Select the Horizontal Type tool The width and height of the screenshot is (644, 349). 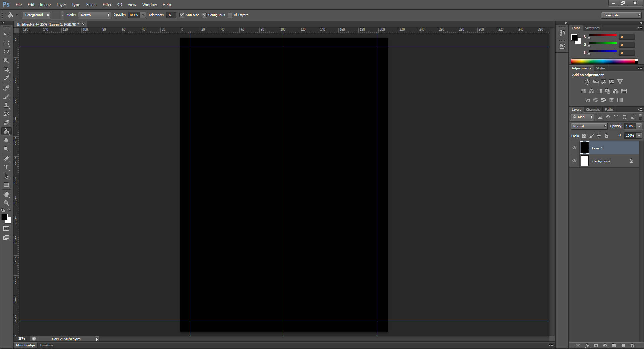click(x=6, y=167)
